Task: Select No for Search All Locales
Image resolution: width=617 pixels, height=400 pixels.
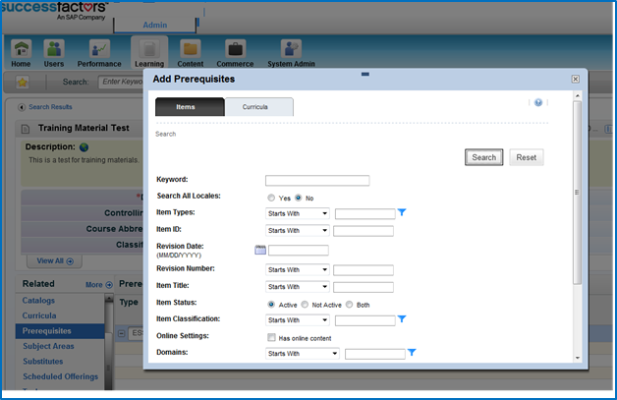Action: (298, 198)
